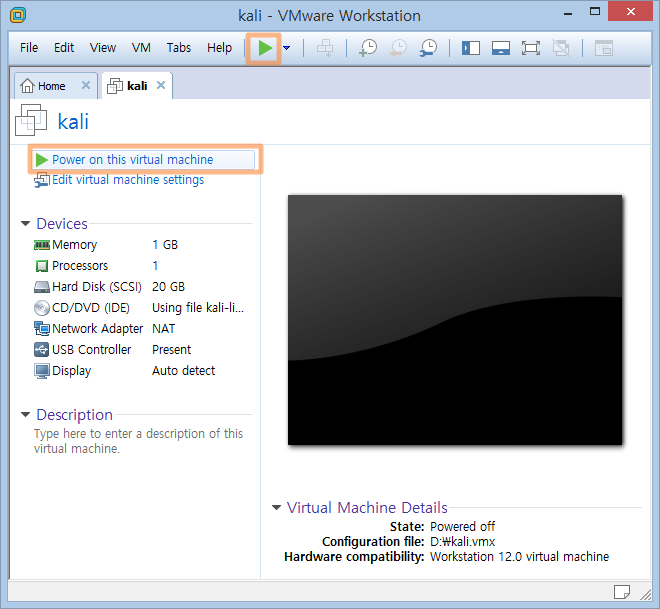Open the power options dropdown arrow
Image resolution: width=660 pixels, height=609 pixels.
pyautogui.click(x=287, y=48)
